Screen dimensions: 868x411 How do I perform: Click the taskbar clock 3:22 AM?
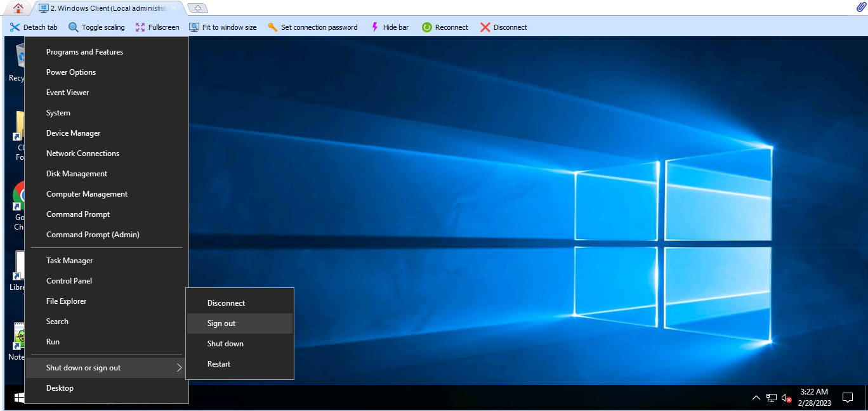814,398
